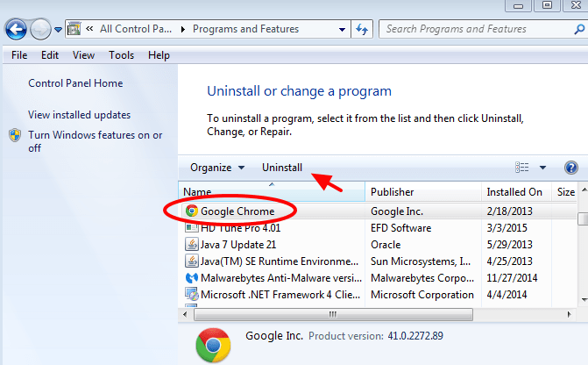Viewport: 588px width, 365px height.
Task: Click the Microsoft .NET Framework icon
Action: 192,295
